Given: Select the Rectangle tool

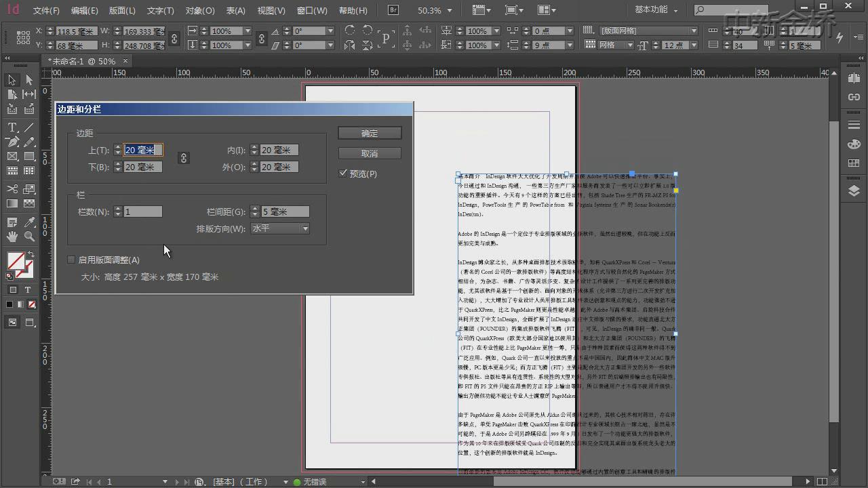Looking at the screenshot, I should coord(29,157).
